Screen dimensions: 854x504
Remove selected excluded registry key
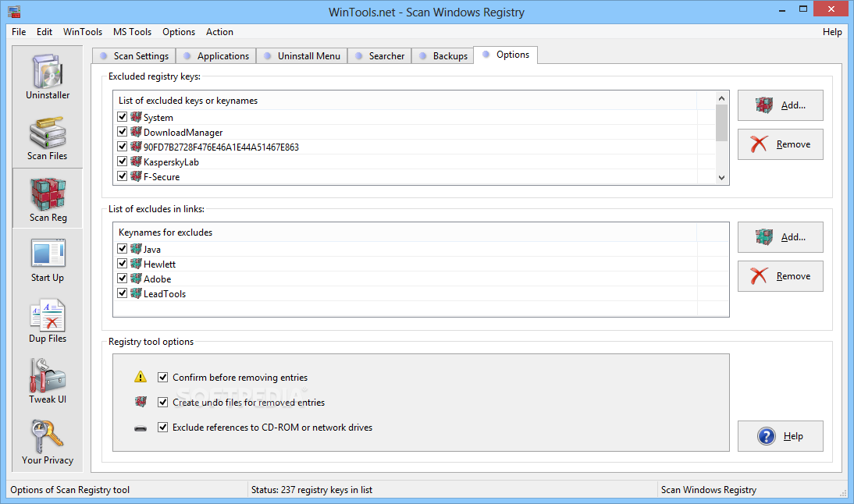[781, 144]
